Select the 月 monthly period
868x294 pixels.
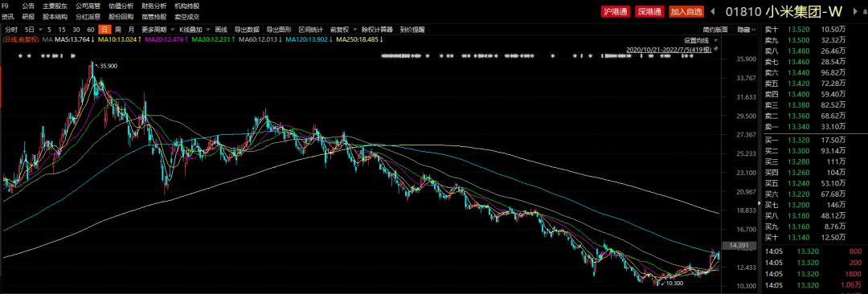pos(131,30)
